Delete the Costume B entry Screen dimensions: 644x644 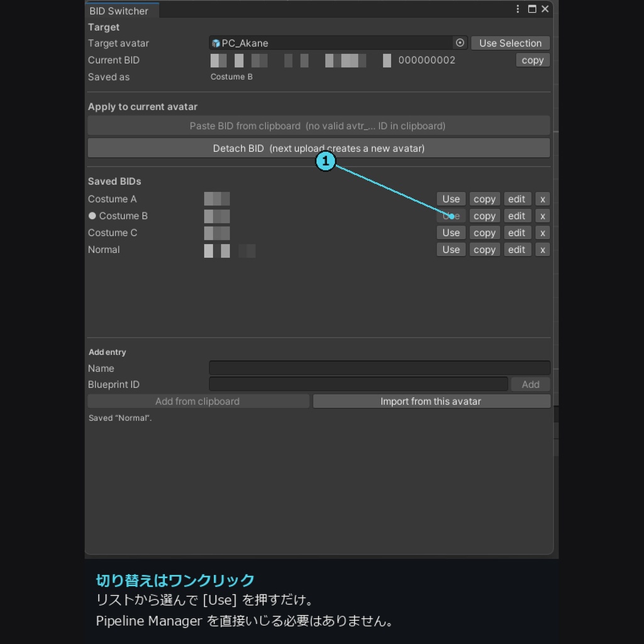click(x=543, y=216)
